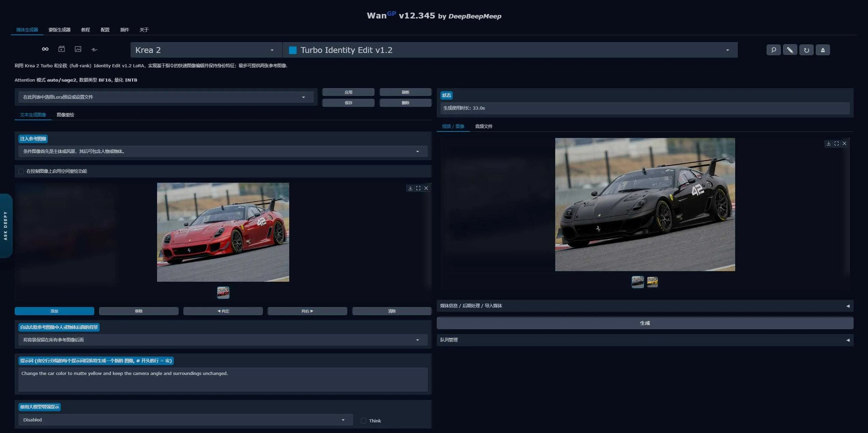Click the magnifier search button
868x433 pixels.
(773, 50)
